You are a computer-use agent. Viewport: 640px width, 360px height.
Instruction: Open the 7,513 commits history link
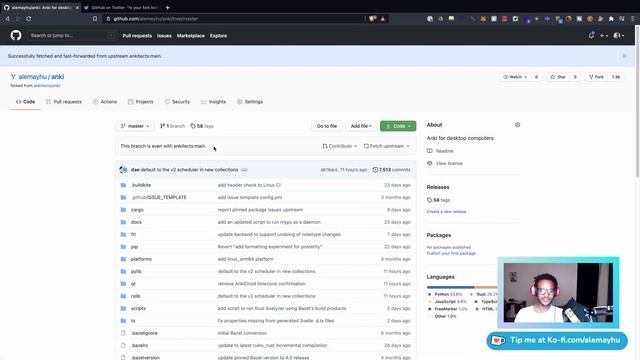click(391, 170)
